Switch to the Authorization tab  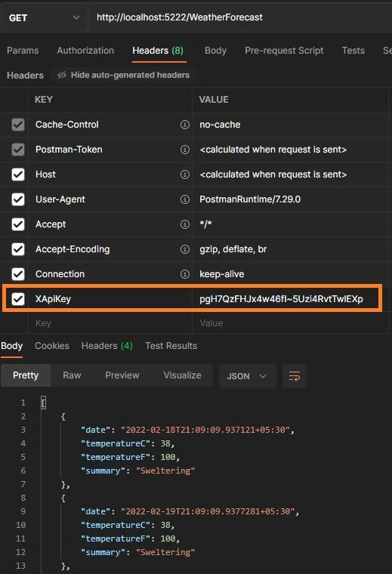85,51
